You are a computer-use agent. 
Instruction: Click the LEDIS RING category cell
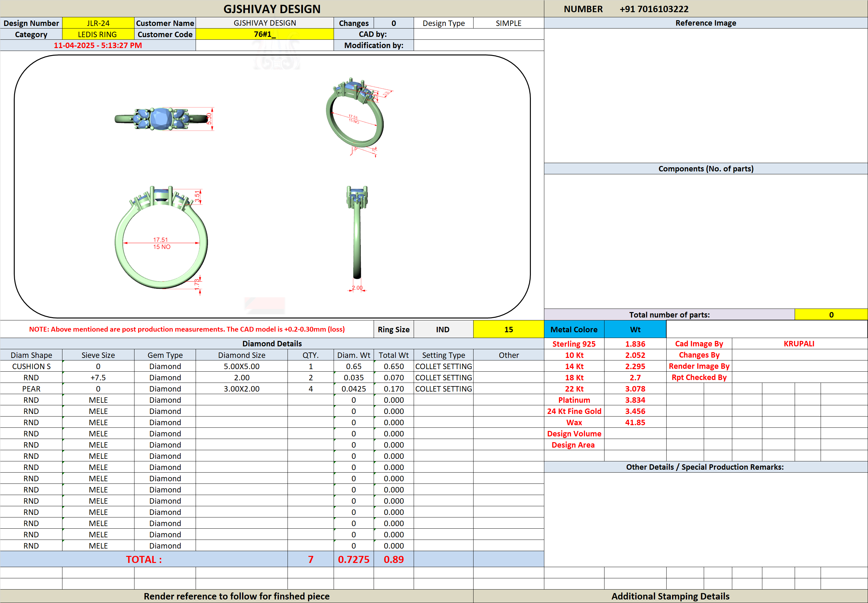(98, 34)
